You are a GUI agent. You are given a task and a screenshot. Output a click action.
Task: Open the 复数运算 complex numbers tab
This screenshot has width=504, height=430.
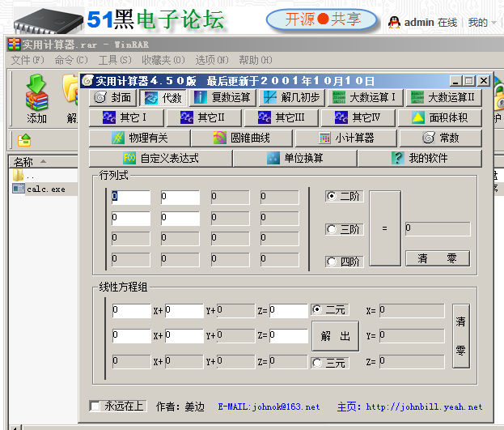222,97
